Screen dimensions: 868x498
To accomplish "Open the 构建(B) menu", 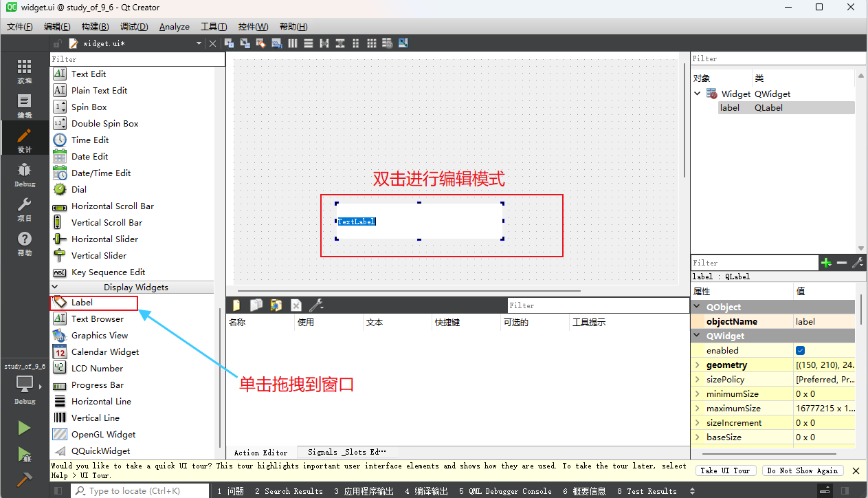I will [95, 27].
